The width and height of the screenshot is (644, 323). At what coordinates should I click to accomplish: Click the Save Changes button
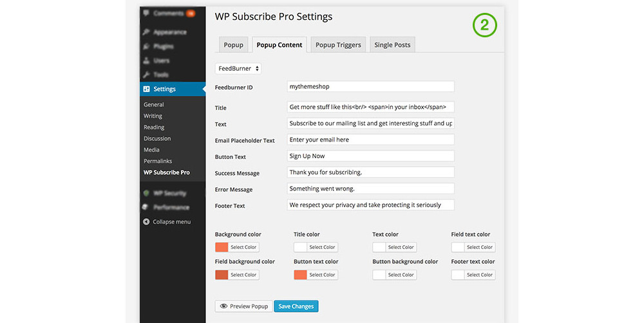296,306
